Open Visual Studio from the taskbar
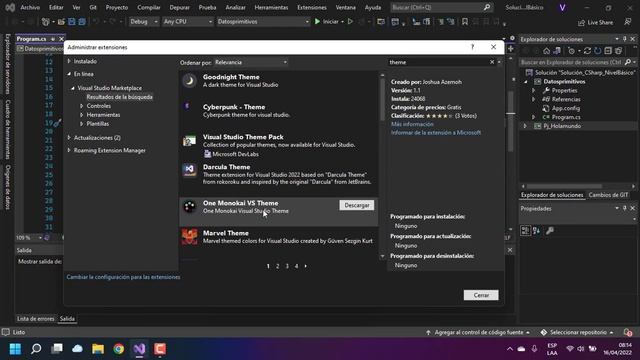The height and width of the screenshot is (360, 640). point(139,349)
